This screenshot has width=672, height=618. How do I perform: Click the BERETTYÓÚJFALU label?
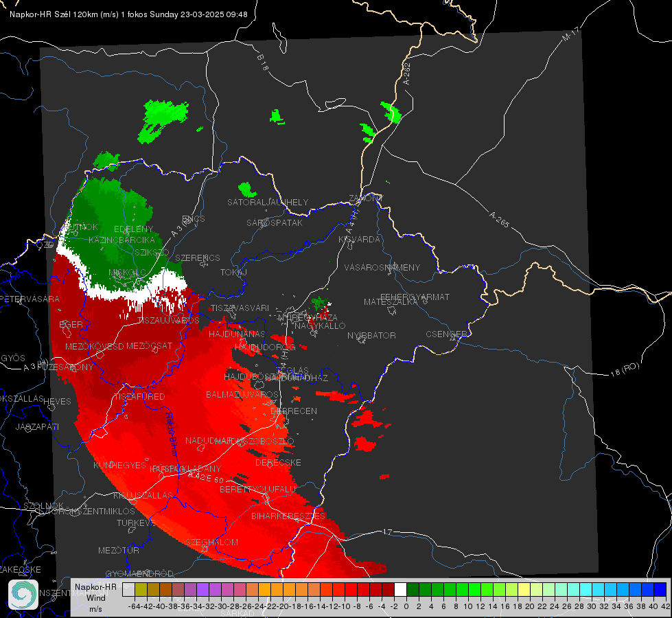[257, 490]
